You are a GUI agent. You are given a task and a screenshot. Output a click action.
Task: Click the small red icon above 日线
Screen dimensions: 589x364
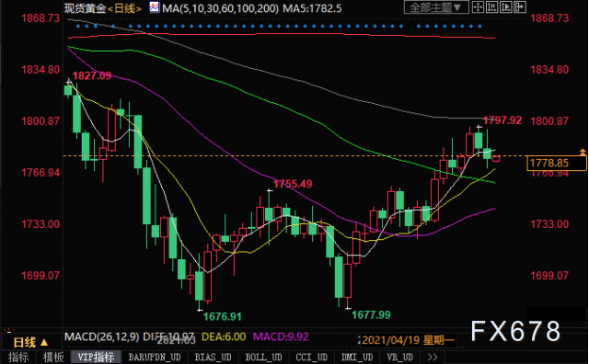point(8,331)
